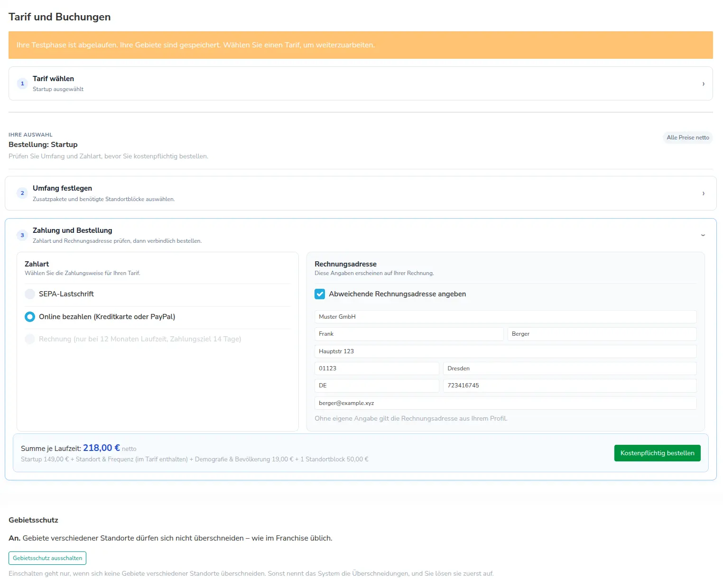The width and height of the screenshot is (723, 588).
Task: Select SEPA-Lastschrift payment method
Action: point(30,294)
